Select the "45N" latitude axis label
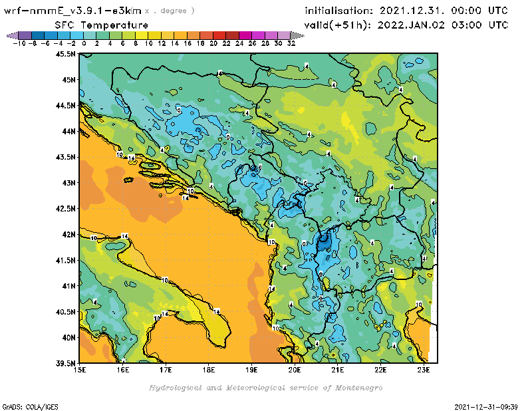Image resolution: width=532 pixels, height=411 pixels. point(68,80)
